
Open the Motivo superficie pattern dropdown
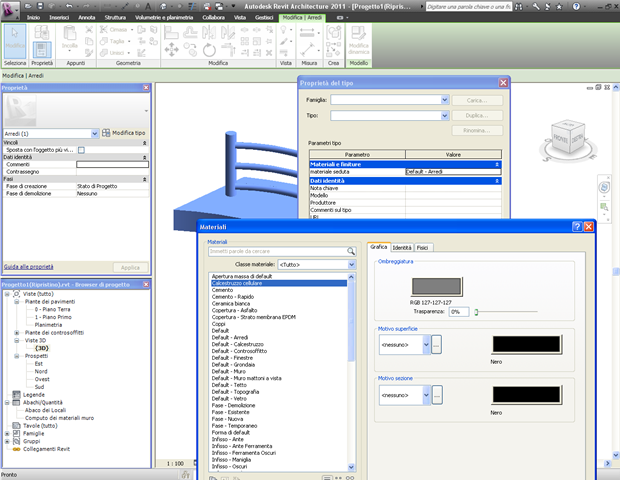coord(427,344)
